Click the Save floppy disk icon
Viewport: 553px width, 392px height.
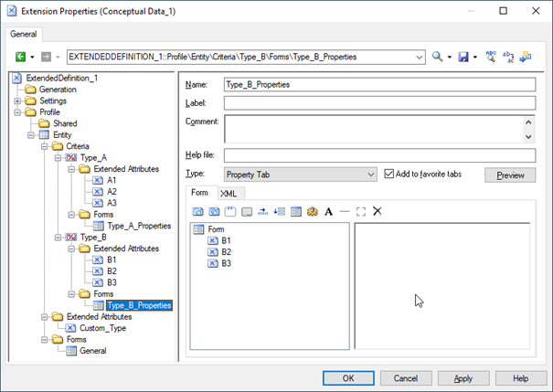pos(463,57)
